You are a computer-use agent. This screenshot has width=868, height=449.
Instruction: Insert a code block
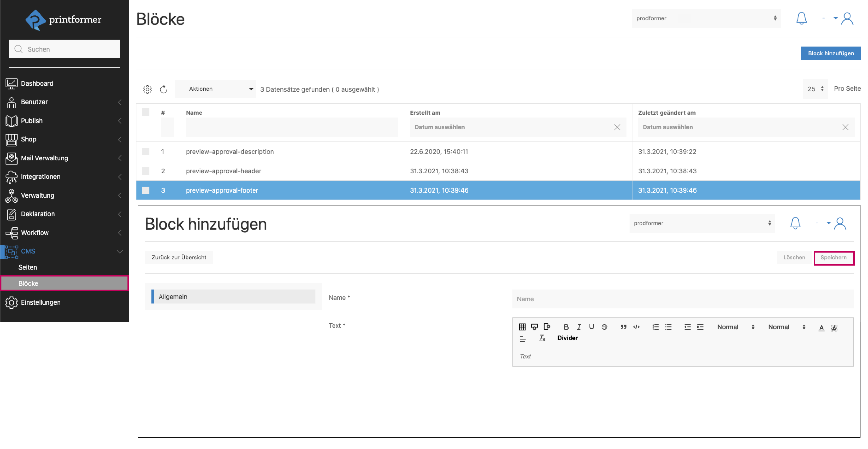[636, 327]
